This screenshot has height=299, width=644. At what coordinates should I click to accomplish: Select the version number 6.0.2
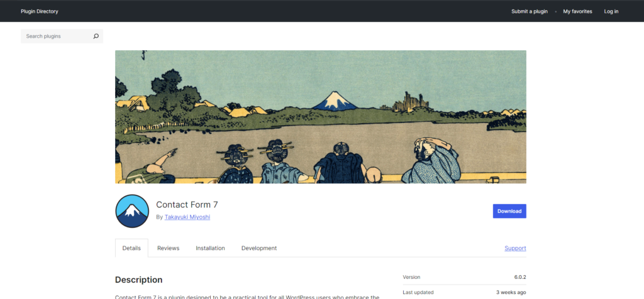520,277
